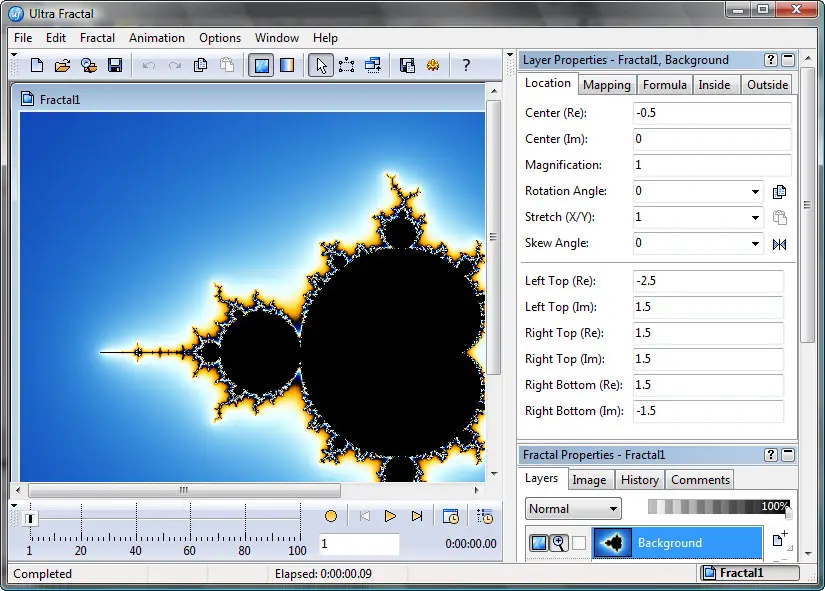Save the fractal with the floppy disk icon

tap(115, 65)
